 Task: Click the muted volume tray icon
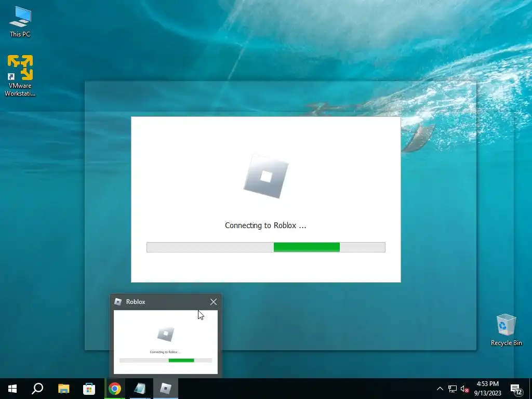click(x=464, y=389)
